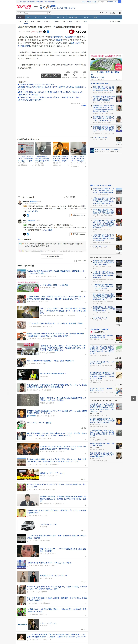Image resolution: width=138 pixels, height=644 pixels.
Task: Share article on X below the headline
Action: tap(45, 32)
